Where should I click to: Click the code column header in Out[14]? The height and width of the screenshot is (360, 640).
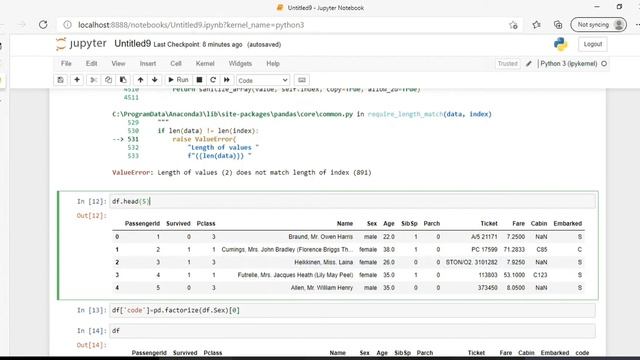point(582,353)
